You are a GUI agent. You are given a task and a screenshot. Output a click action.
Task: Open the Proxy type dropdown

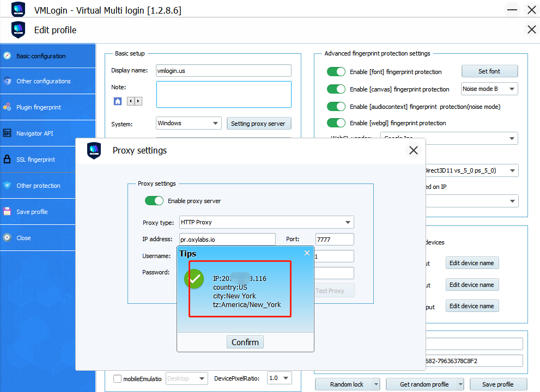pos(266,222)
